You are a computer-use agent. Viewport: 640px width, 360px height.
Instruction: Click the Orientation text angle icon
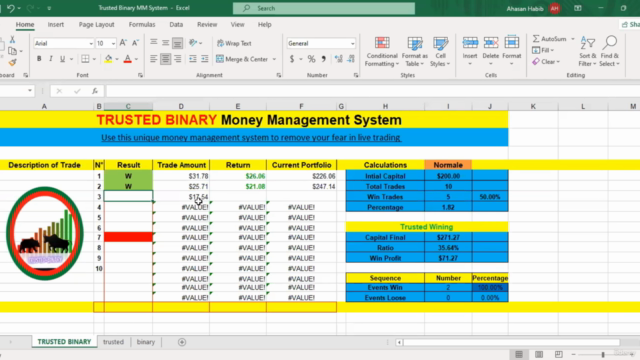pos(193,42)
